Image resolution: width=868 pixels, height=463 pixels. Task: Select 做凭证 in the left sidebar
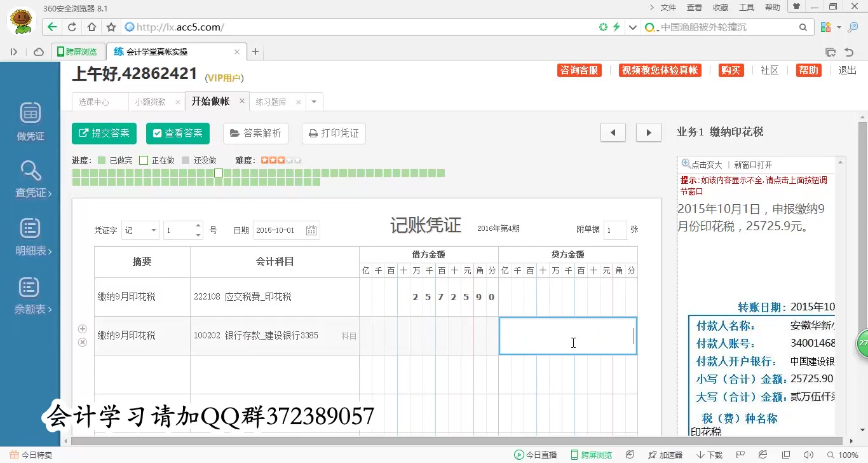(x=29, y=121)
